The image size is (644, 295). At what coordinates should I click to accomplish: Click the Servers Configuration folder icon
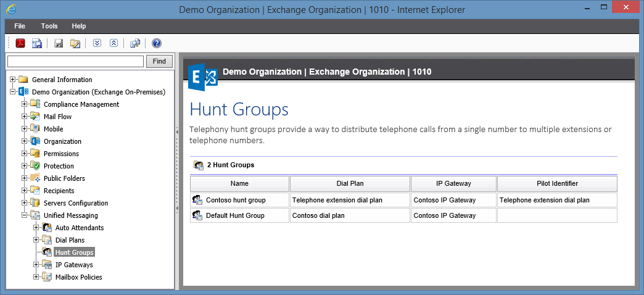coord(35,202)
